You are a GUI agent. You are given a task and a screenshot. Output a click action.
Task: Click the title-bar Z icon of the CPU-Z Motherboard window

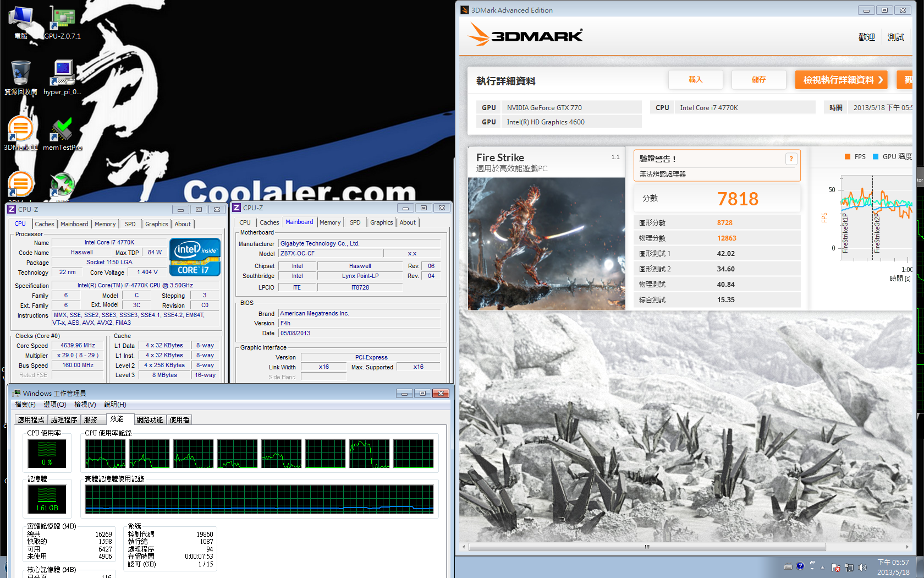point(237,208)
